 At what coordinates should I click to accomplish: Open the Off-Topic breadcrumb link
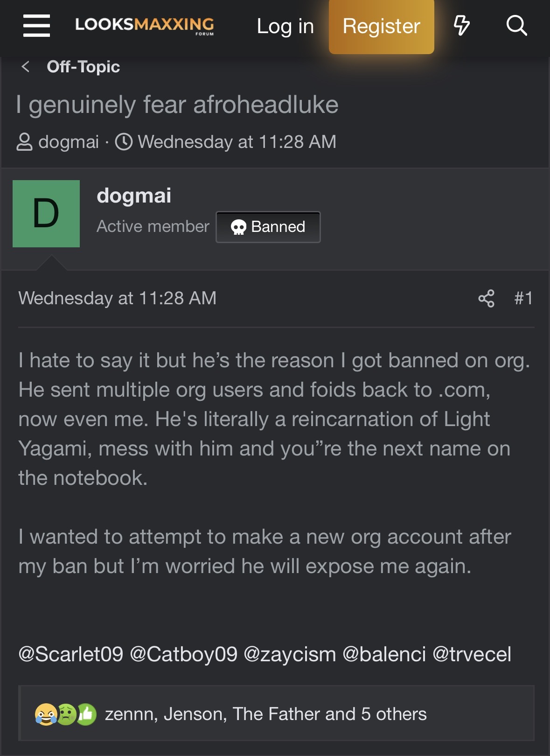click(x=84, y=67)
